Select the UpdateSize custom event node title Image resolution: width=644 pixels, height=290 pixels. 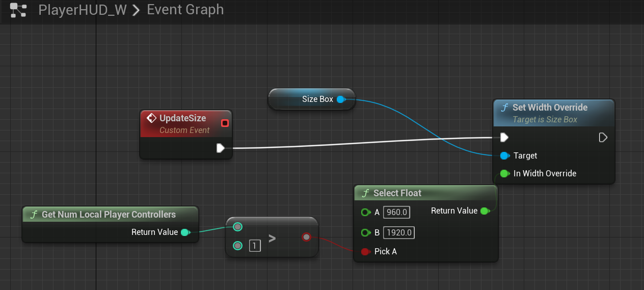tap(182, 118)
